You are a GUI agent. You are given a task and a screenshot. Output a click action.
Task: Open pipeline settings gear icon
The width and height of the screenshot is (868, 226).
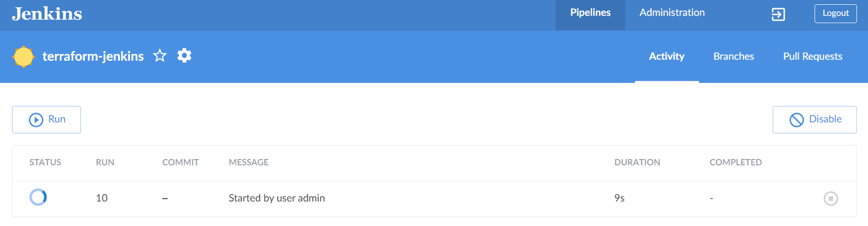184,56
